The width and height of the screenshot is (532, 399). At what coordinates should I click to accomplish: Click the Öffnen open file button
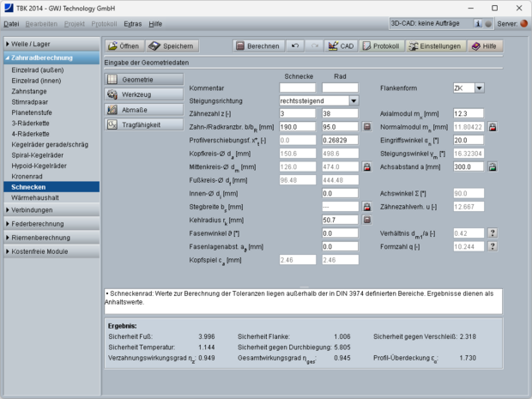123,45
